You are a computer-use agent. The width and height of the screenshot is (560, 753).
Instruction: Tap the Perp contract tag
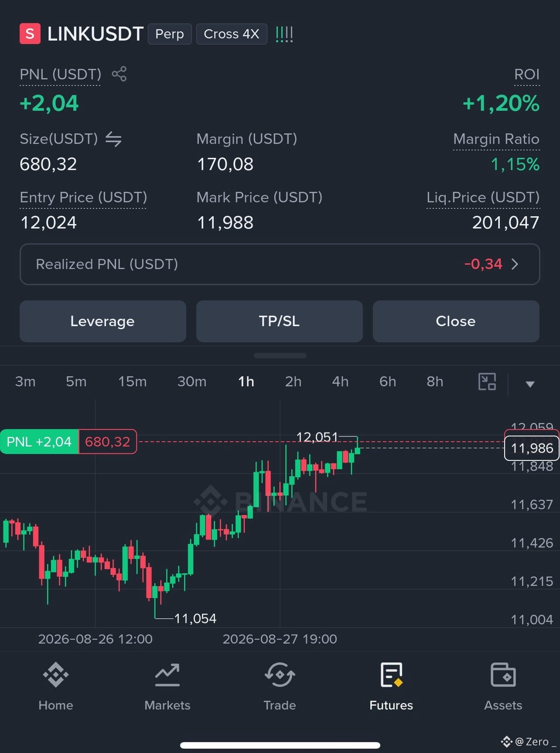tap(170, 34)
